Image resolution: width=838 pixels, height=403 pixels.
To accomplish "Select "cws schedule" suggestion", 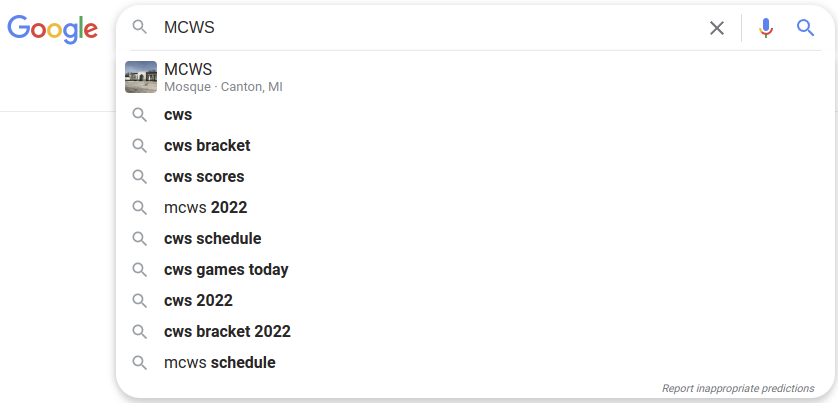I will pyautogui.click(x=213, y=239).
